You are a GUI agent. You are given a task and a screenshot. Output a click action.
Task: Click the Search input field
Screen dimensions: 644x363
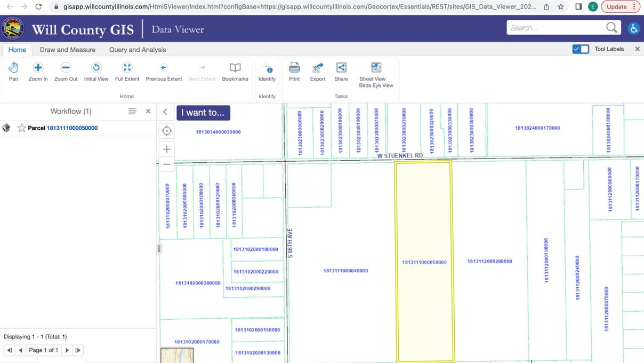coord(554,28)
